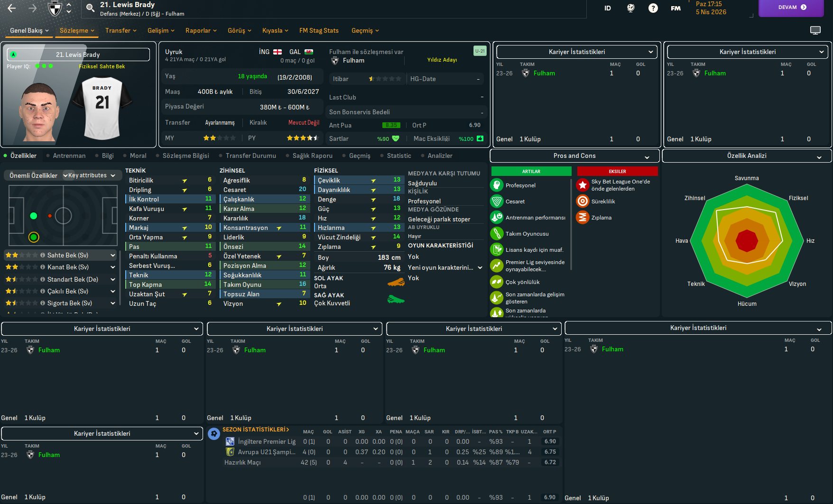Viewport: 833px width, 504px height.
Task: Open the Raporlar menu
Action: tap(201, 30)
